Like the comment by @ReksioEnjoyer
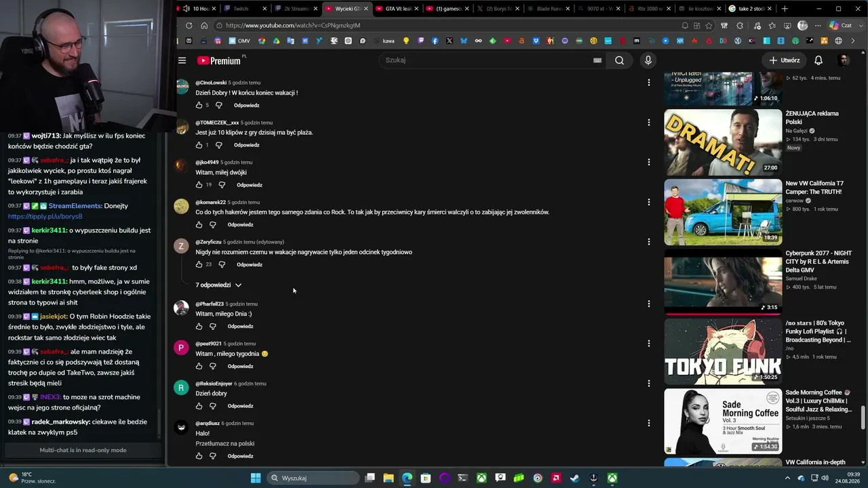Viewport: 868px width, 488px height. click(x=199, y=406)
